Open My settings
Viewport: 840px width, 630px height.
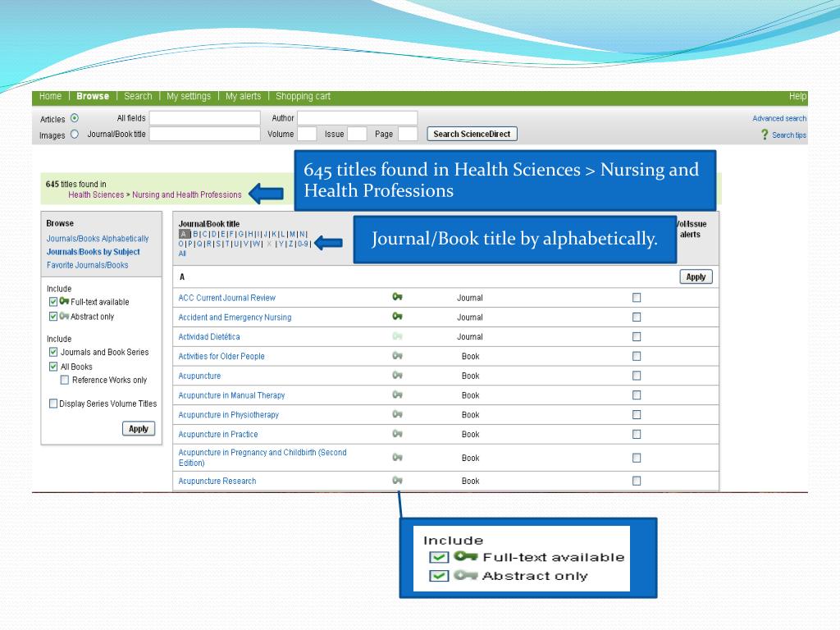[x=189, y=97]
